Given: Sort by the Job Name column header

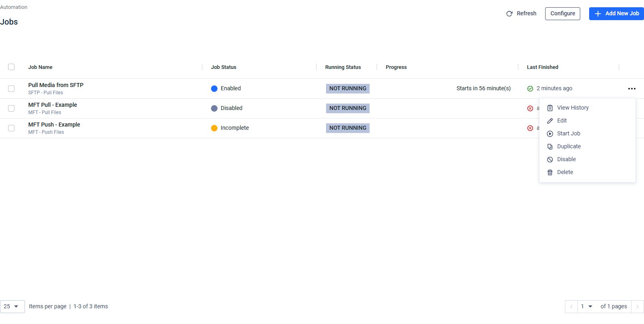Looking at the screenshot, I should 40,67.
